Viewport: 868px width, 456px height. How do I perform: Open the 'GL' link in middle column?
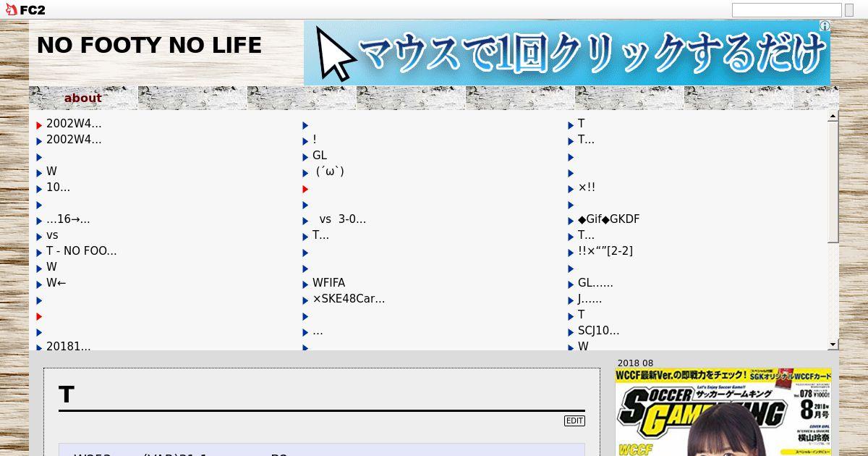320,155
